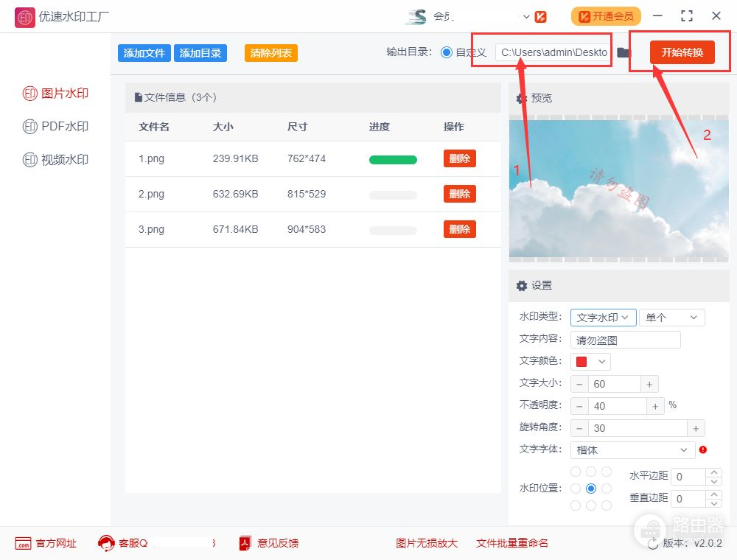Select bottom-right watermark position radio
This screenshot has height=560, width=737.
[x=607, y=505]
